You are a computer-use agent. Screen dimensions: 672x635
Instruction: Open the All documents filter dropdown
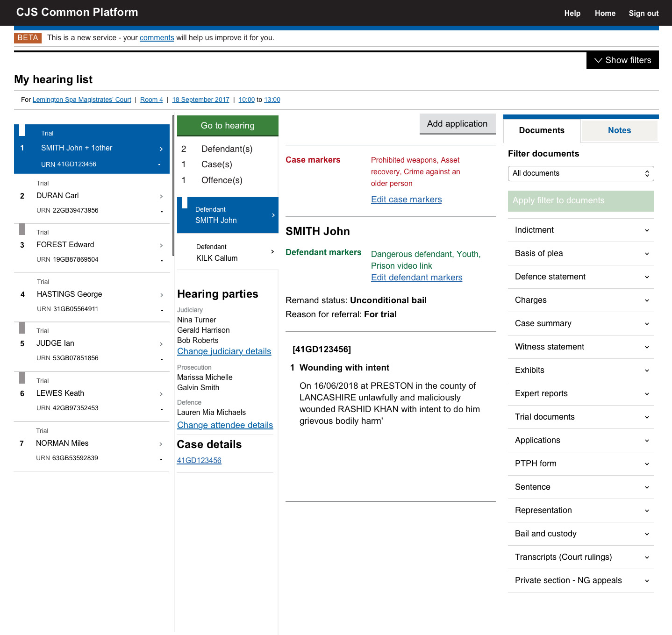pyautogui.click(x=581, y=173)
